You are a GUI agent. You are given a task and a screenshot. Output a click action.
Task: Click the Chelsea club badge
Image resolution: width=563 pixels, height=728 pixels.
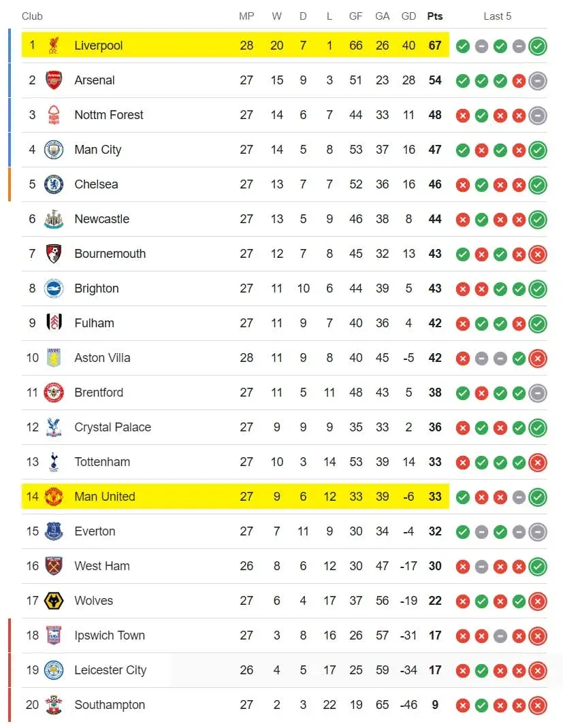54,184
